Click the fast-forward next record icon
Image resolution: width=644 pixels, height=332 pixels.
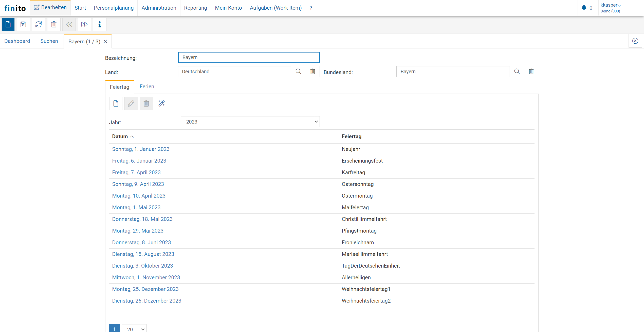(84, 24)
